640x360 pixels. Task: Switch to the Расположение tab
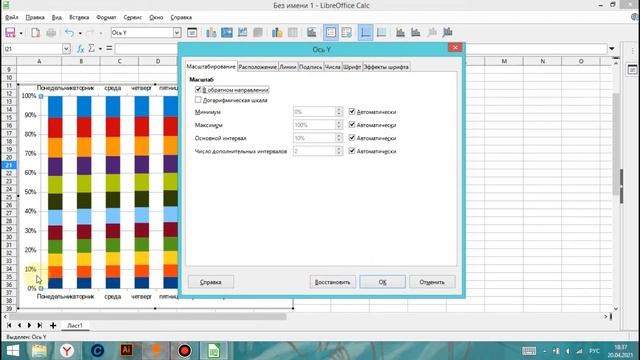[x=258, y=67]
